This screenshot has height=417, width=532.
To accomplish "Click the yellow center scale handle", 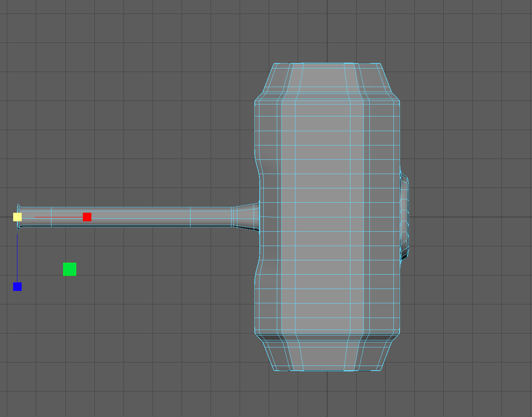I will pyautogui.click(x=17, y=217).
